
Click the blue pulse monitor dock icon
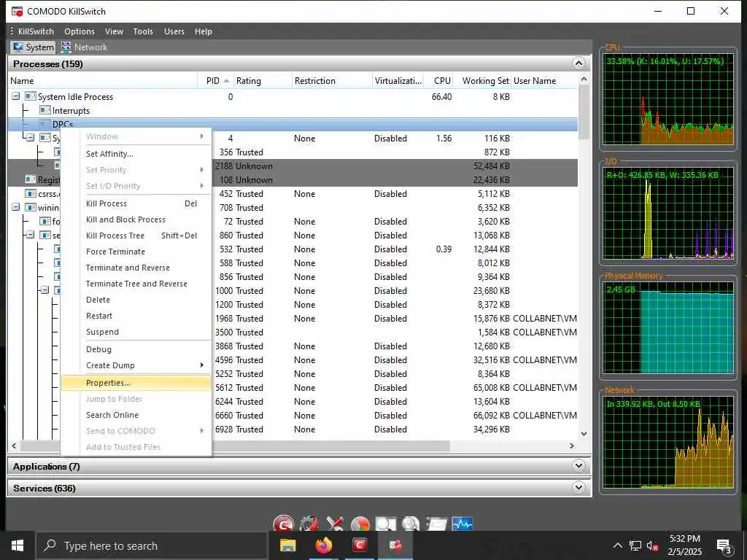tap(462, 524)
